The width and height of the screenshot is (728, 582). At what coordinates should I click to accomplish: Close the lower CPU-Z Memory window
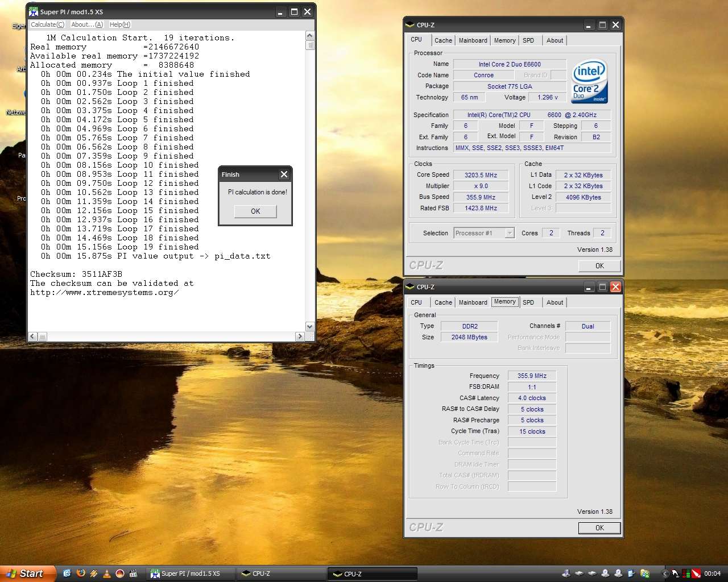click(615, 287)
